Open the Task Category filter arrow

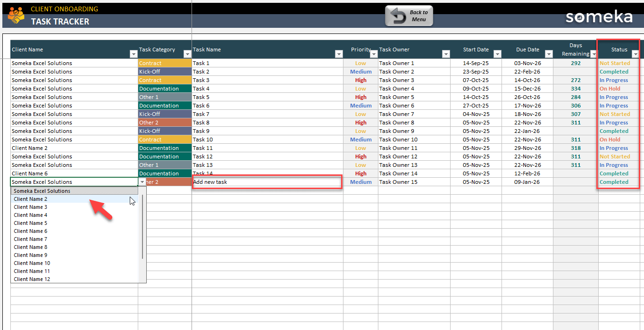click(187, 54)
